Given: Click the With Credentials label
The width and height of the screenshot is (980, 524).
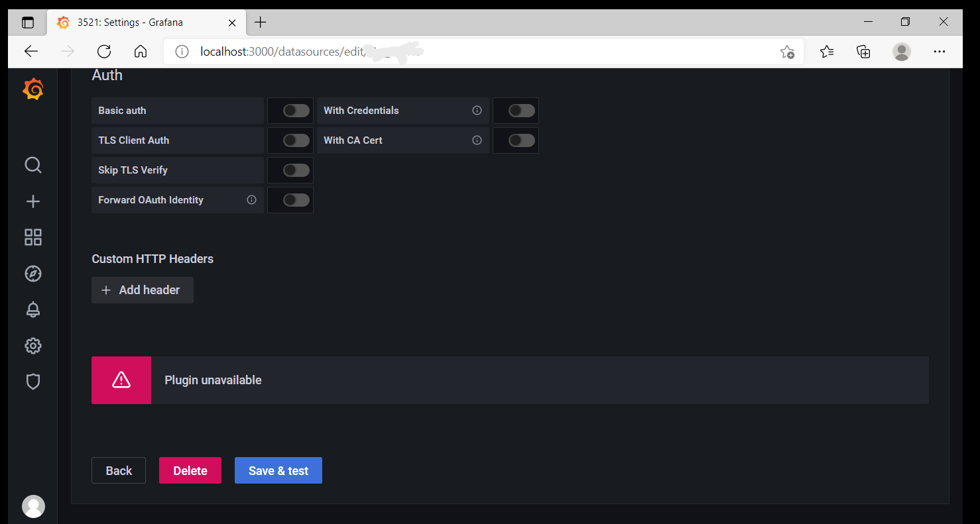Looking at the screenshot, I should coord(361,111).
